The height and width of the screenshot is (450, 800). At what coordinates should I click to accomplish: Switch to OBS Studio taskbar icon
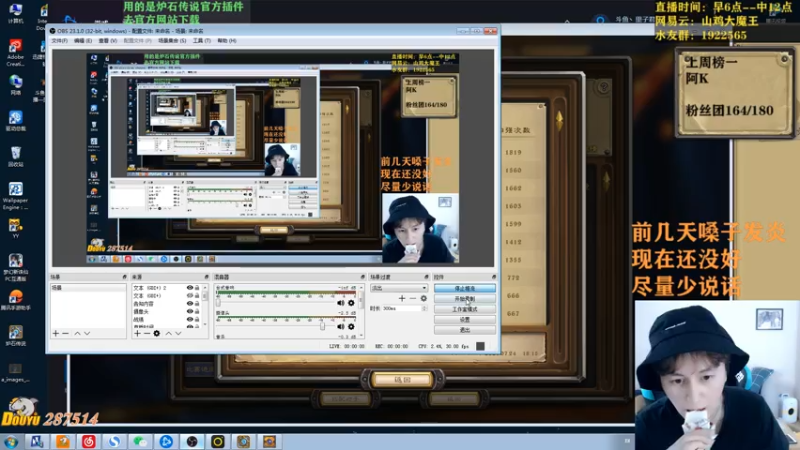click(x=192, y=441)
